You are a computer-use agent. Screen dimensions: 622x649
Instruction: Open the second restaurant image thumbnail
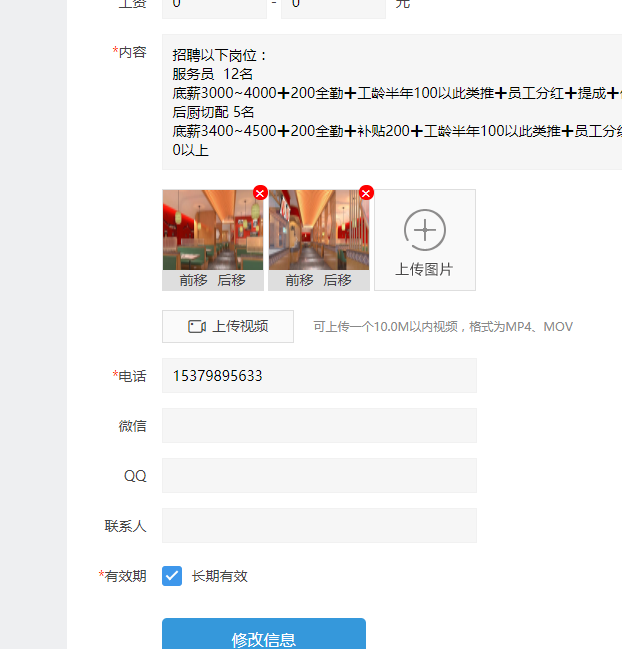pos(318,230)
